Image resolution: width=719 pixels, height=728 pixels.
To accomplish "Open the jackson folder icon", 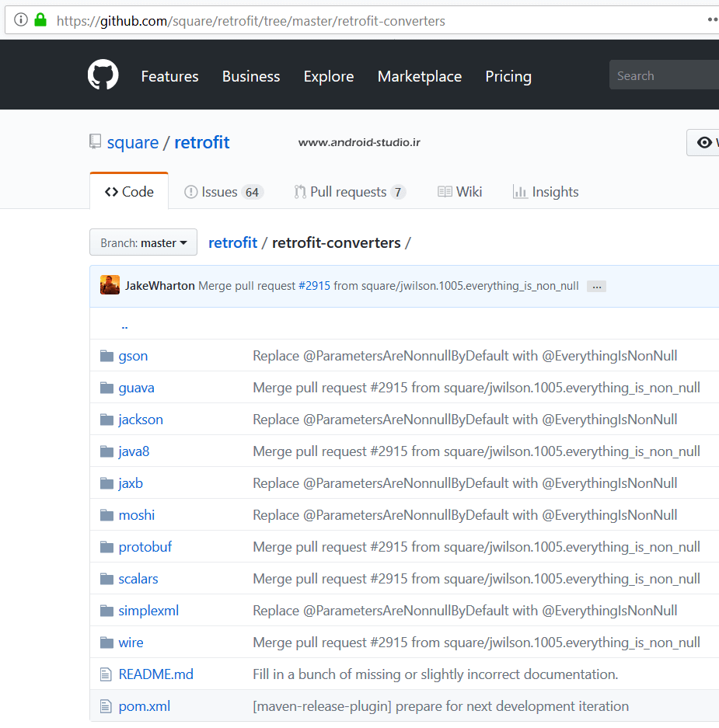I will (x=106, y=420).
